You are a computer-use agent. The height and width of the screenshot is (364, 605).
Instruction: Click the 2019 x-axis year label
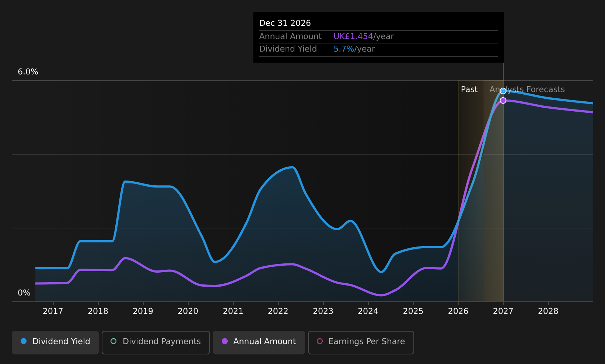[143, 311]
